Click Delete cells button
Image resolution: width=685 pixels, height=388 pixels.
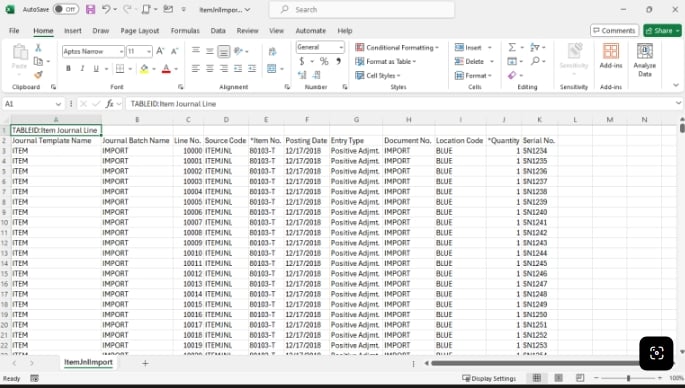(x=474, y=61)
